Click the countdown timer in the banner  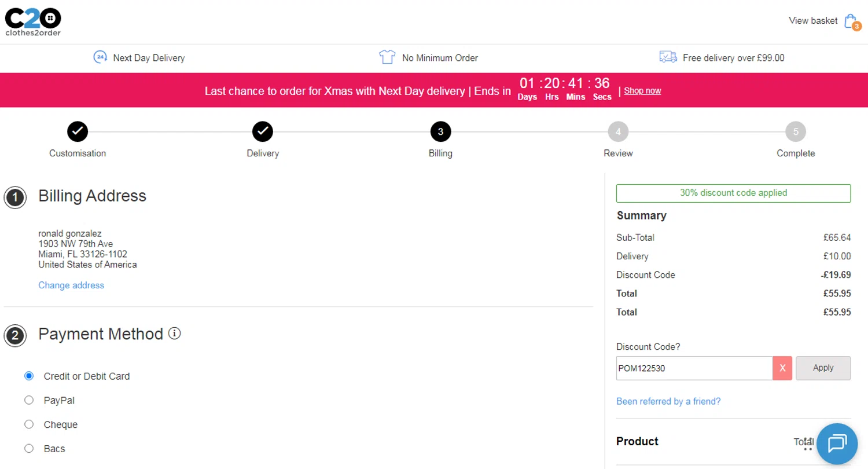click(565, 89)
